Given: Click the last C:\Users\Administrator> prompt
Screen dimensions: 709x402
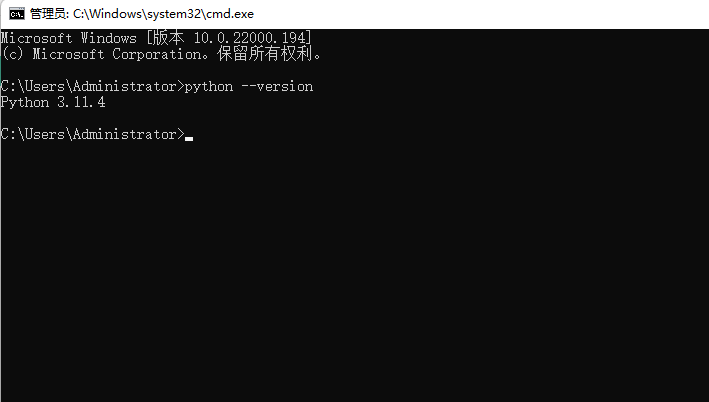Looking at the screenshot, I should pyautogui.click(x=93, y=134).
